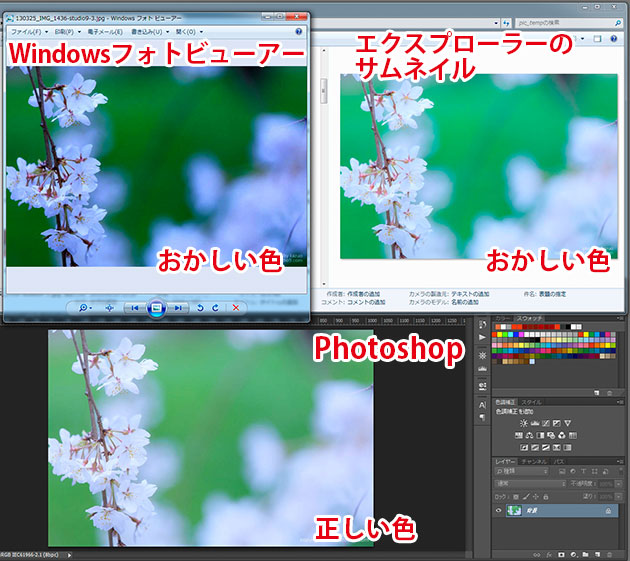Viewport: 630px width, 561px height.
Task: Hide the 背景 layer with eye icon
Action: point(499,510)
